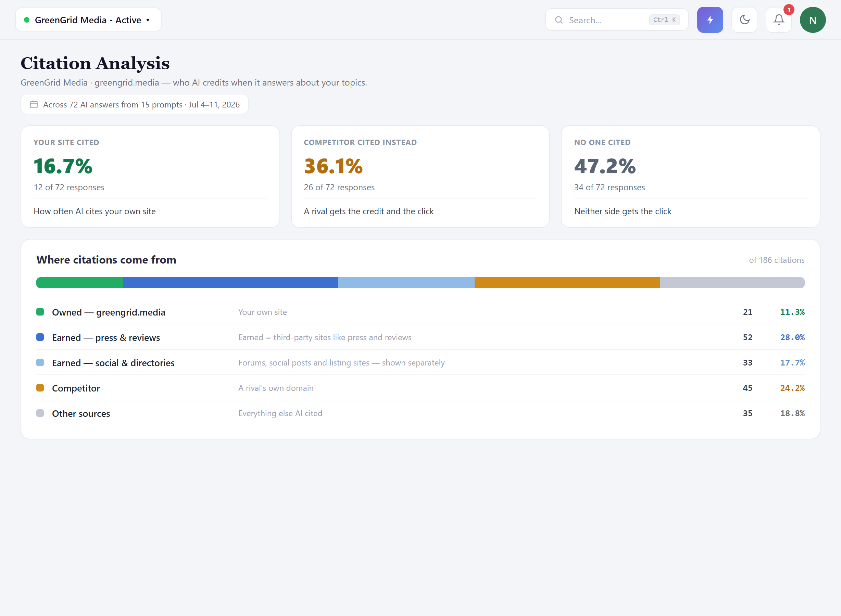Image resolution: width=841 pixels, height=616 pixels.
Task: Expand the GreenGrid Media workspace dropdown
Action: [x=88, y=20]
